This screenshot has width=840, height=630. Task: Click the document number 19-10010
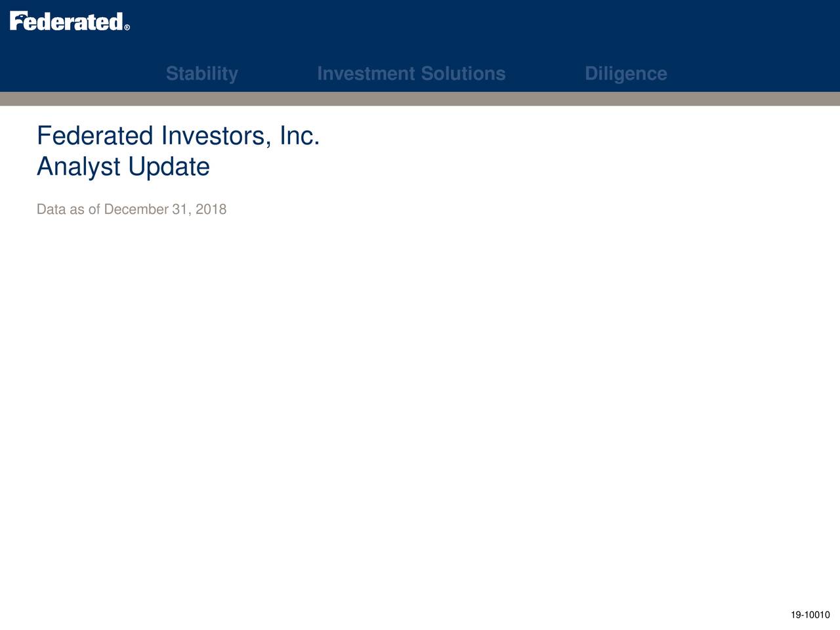(810, 615)
